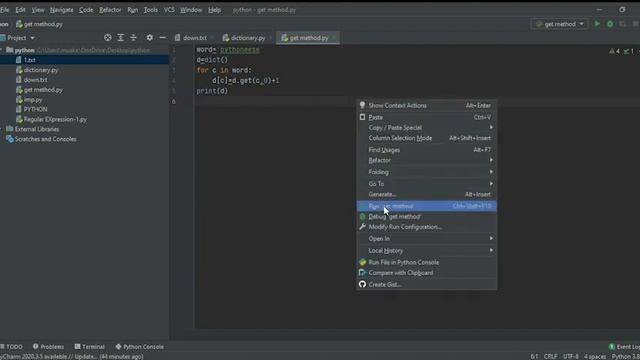Screen dimensions: 640x360
Task: Open the Refactor menu in menu bar
Action: click(x=110, y=10)
